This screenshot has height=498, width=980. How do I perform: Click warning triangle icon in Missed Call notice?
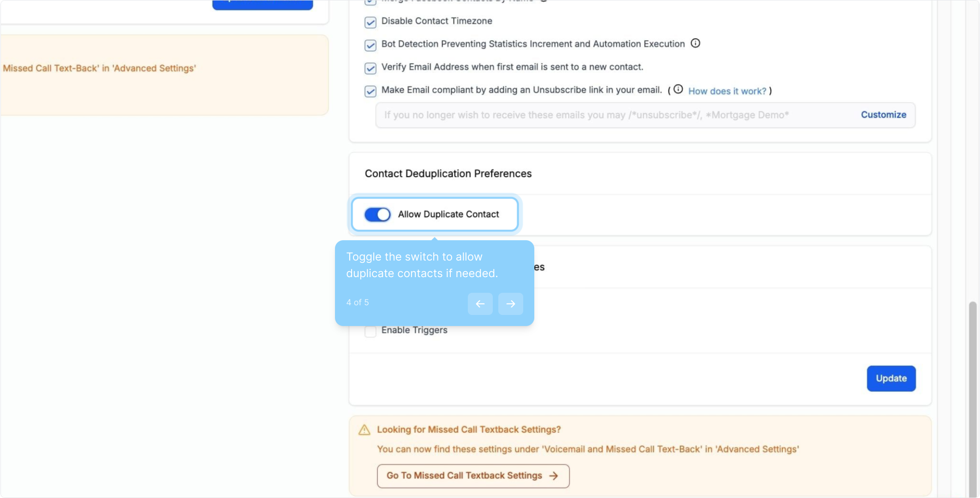pos(365,430)
